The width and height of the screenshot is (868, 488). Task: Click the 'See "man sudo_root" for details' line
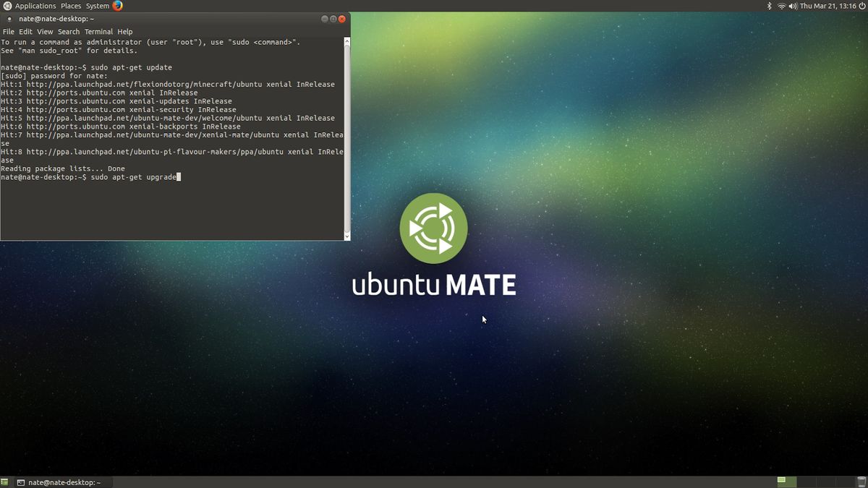(x=69, y=51)
